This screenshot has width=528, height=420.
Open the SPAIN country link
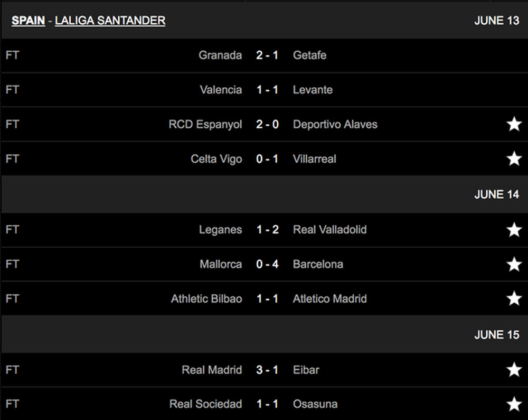[29, 21]
